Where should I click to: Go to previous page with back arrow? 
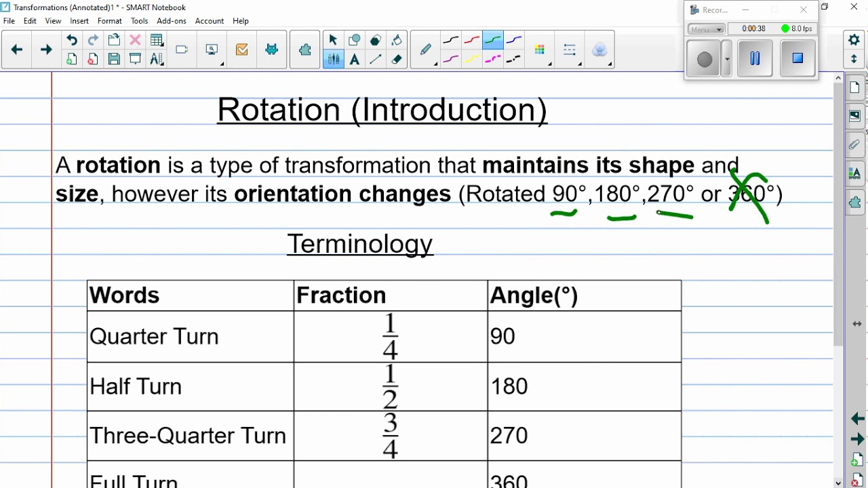point(17,49)
